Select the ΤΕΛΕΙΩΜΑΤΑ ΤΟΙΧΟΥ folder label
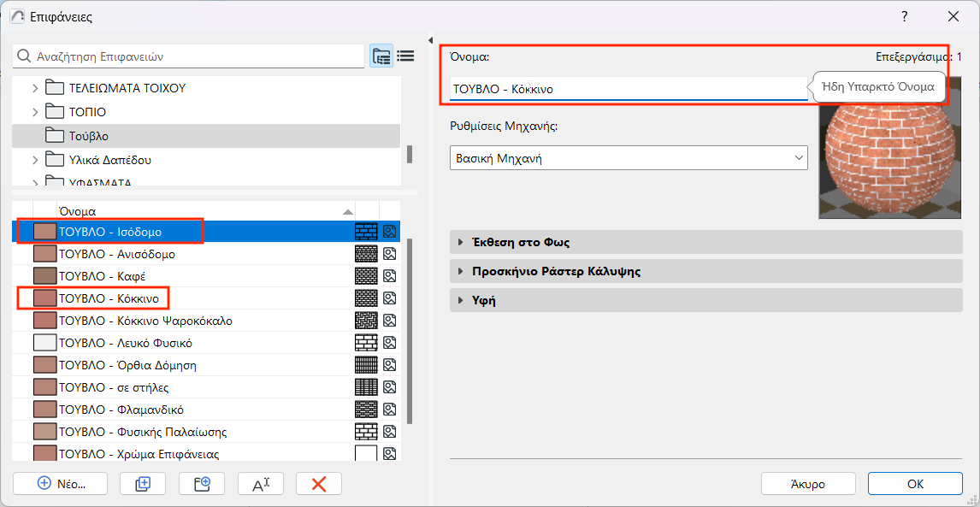The image size is (980, 507). coord(127,88)
